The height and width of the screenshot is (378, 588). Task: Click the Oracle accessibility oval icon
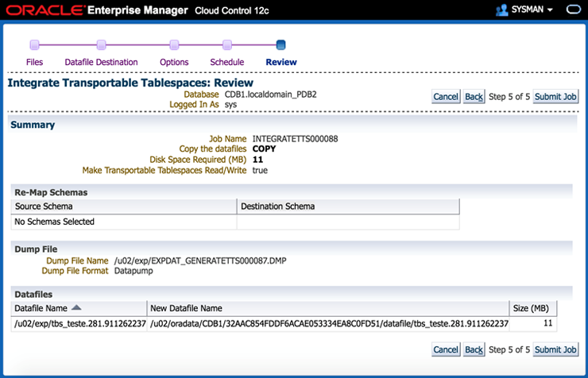[x=573, y=10]
